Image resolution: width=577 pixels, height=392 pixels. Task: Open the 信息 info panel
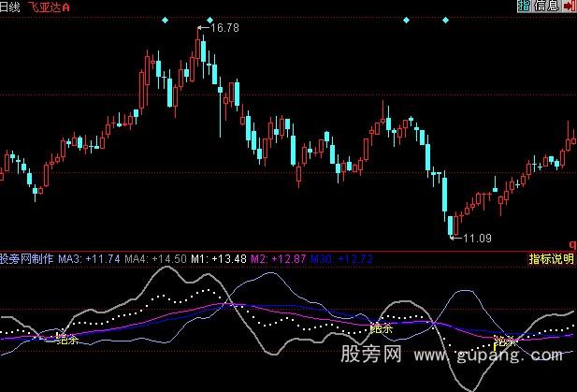tap(546, 7)
